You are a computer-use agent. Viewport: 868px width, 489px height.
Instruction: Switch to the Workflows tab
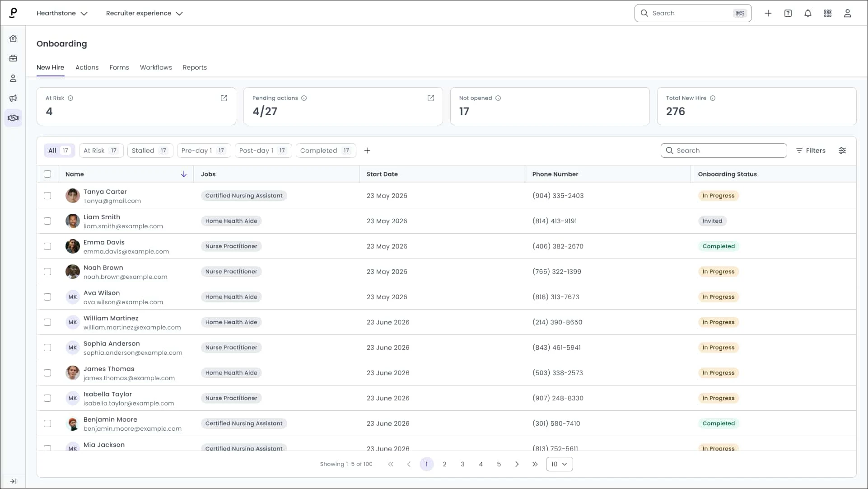point(156,67)
